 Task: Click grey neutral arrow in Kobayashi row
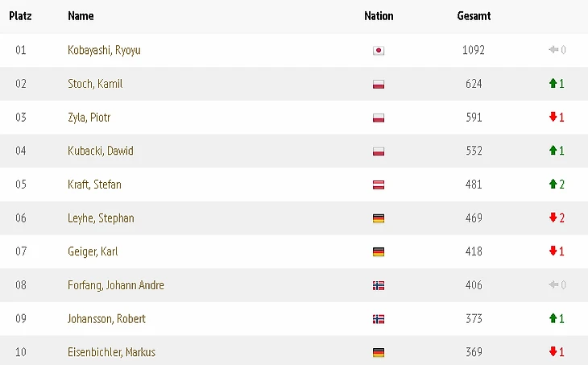click(553, 49)
